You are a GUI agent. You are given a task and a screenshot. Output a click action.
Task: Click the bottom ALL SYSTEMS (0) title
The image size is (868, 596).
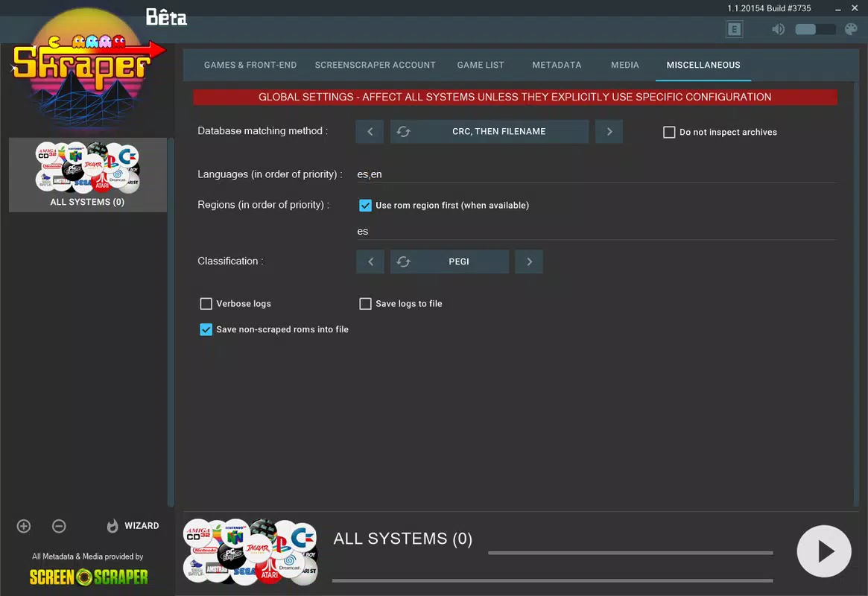tap(403, 539)
